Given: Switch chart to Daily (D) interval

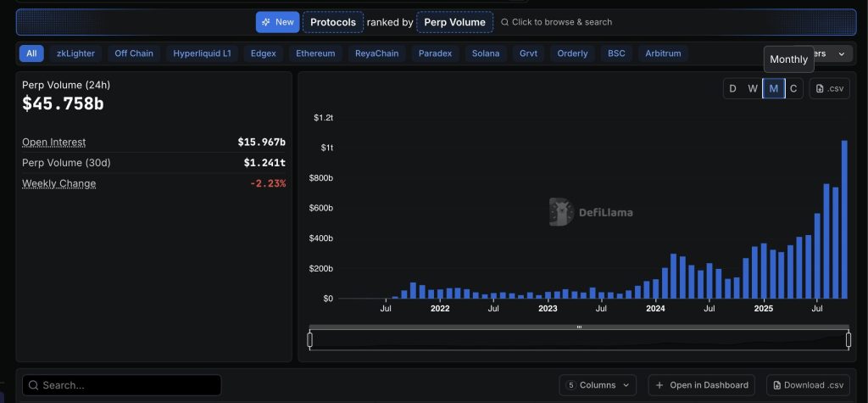Looking at the screenshot, I should [x=732, y=88].
